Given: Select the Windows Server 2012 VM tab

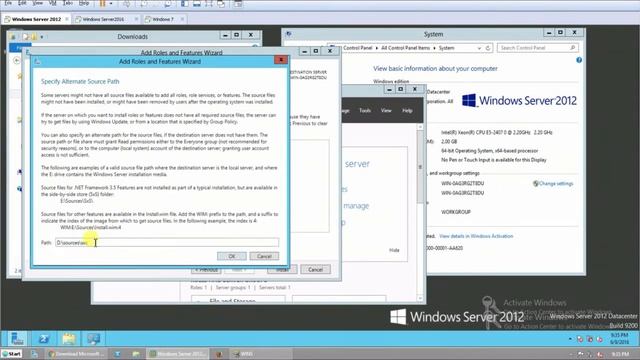Looking at the screenshot, I should tap(36, 19).
